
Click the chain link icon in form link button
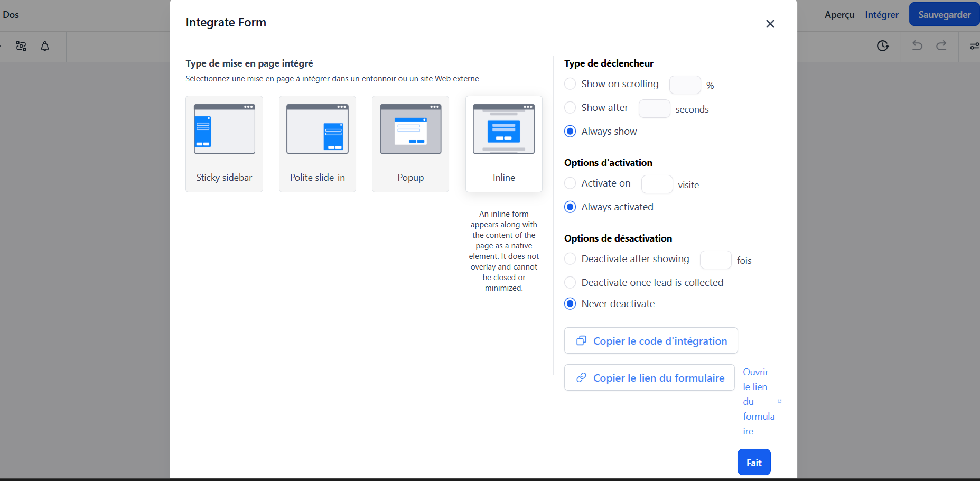click(x=581, y=377)
